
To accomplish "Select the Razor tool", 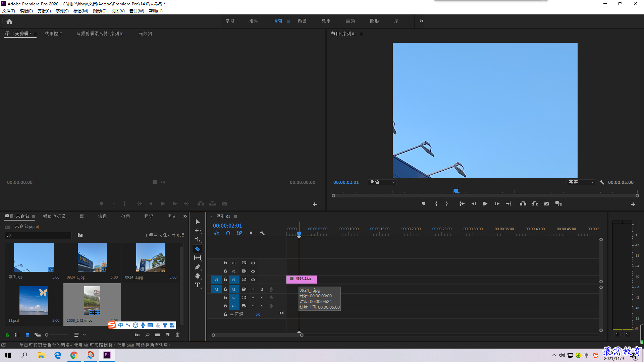I will (x=198, y=249).
